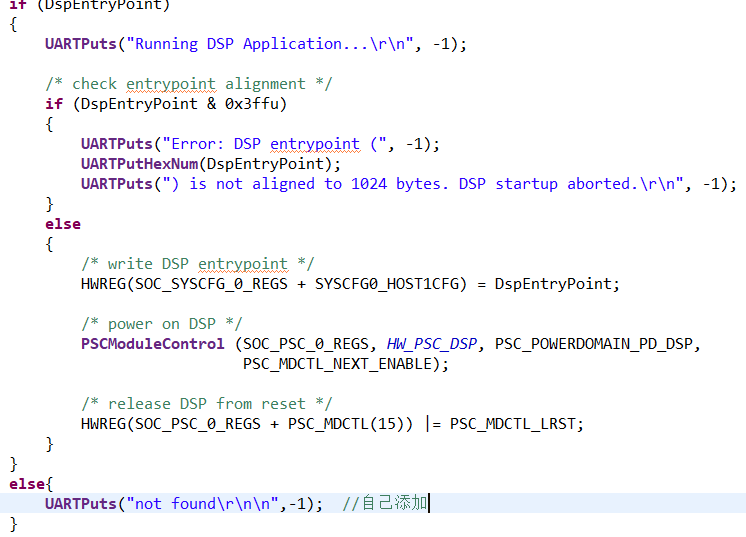Click the "not found" string literal
Viewport: 746px width, 537px height.
pos(203,504)
